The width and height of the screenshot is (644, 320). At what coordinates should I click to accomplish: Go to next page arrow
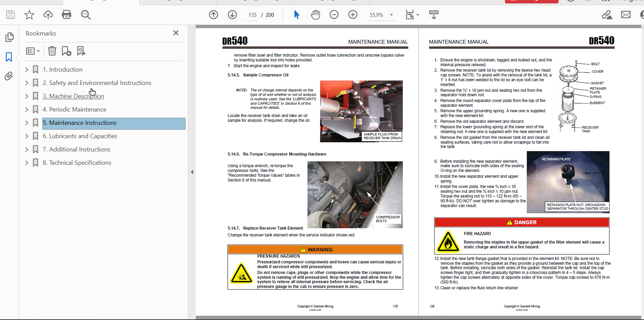click(232, 15)
